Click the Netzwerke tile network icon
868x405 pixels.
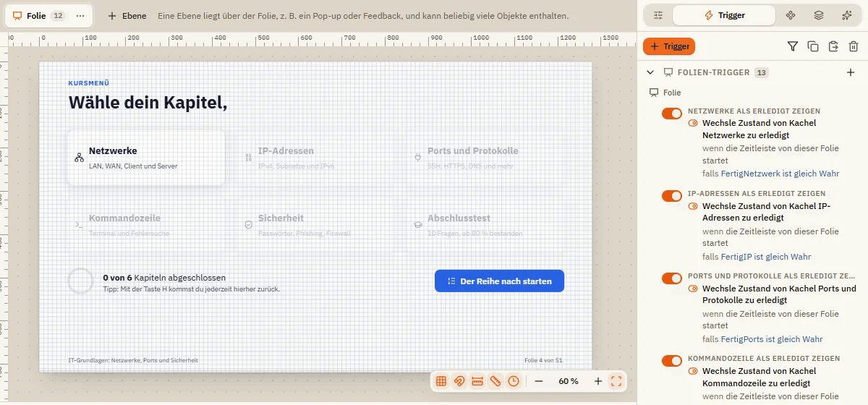click(79, 158)
